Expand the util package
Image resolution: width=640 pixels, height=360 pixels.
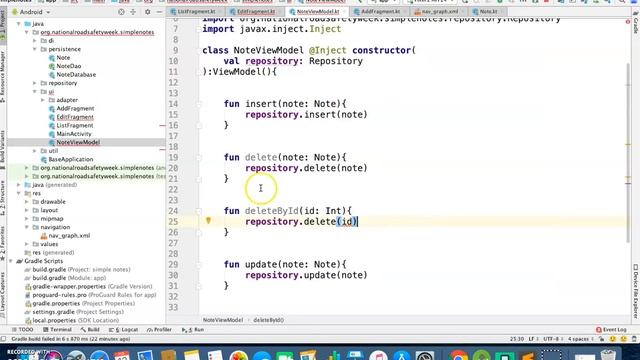click(x=35, y=151)
